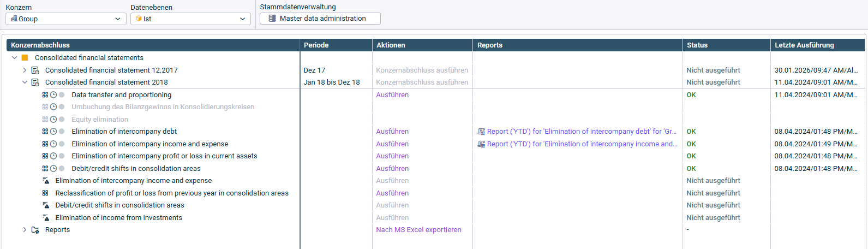Open the Datenebenen Ist dropdown
This screenshot has width=868, height=249.
pyautogui.click(x=190, y=19)
